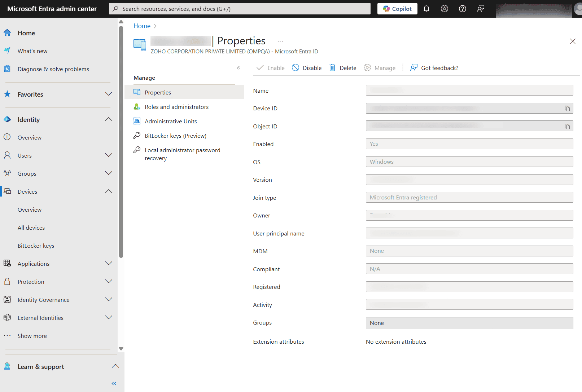Collapse the Manage menu pane
Image resolution: width=582 pixels, height=392 pixels.
(239, 68)
